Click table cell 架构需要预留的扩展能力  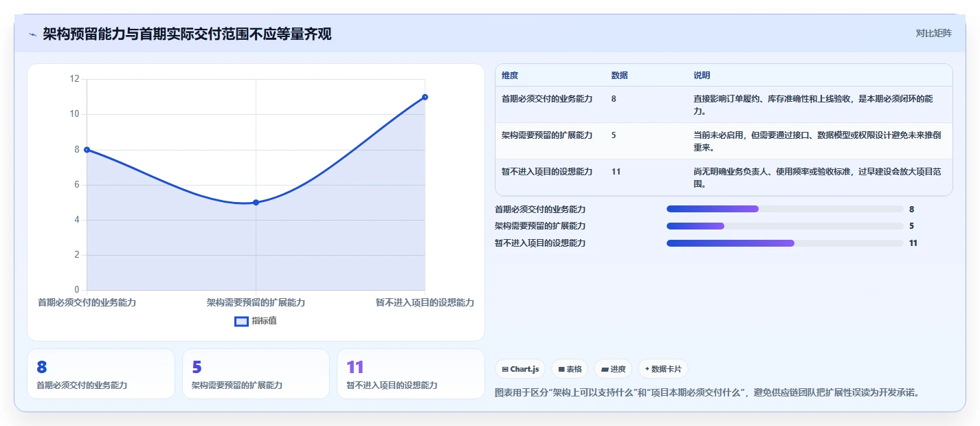coord(547,135)
